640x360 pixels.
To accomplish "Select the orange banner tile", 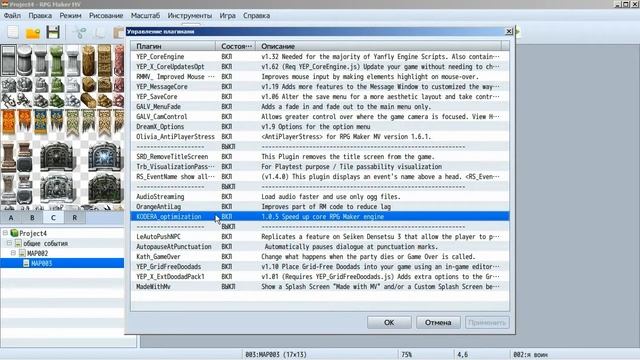I will pyautogui.click(x=9, y=122).
